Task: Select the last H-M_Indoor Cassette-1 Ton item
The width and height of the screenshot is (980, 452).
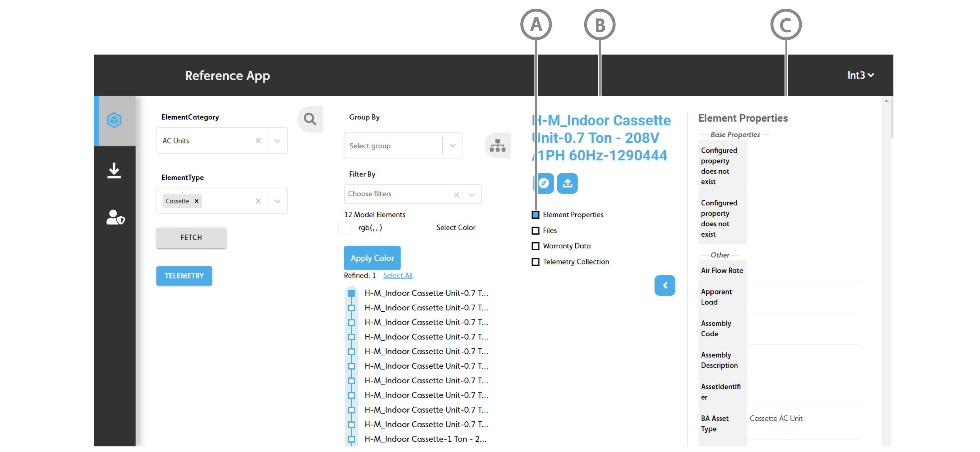Action: (x=425, y=439)
